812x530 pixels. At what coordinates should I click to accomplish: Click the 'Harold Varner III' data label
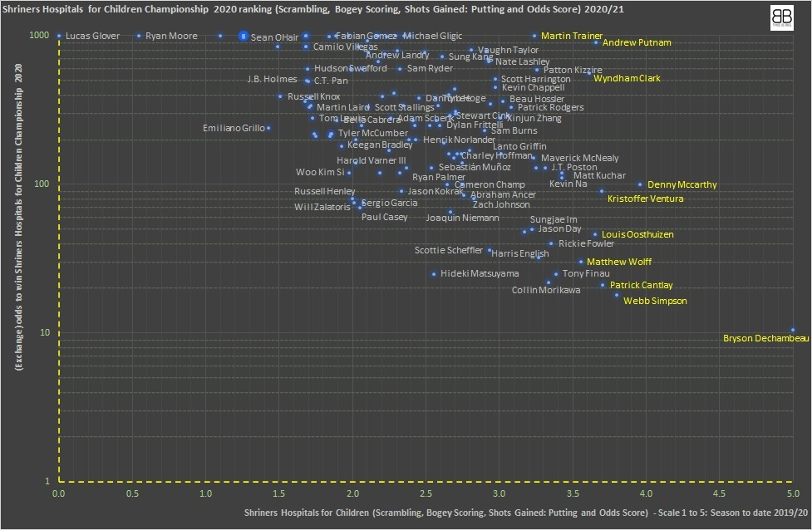coord(371,160)
